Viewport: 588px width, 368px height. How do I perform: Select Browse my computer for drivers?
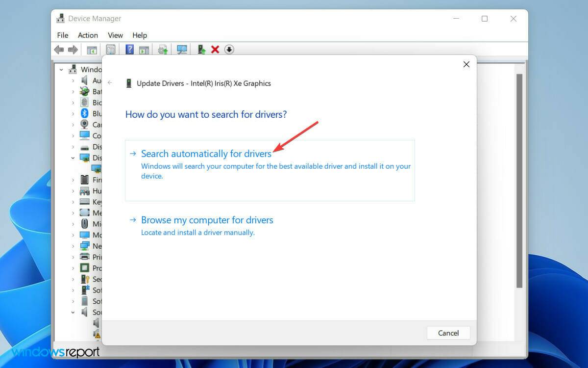coord(207,220)
